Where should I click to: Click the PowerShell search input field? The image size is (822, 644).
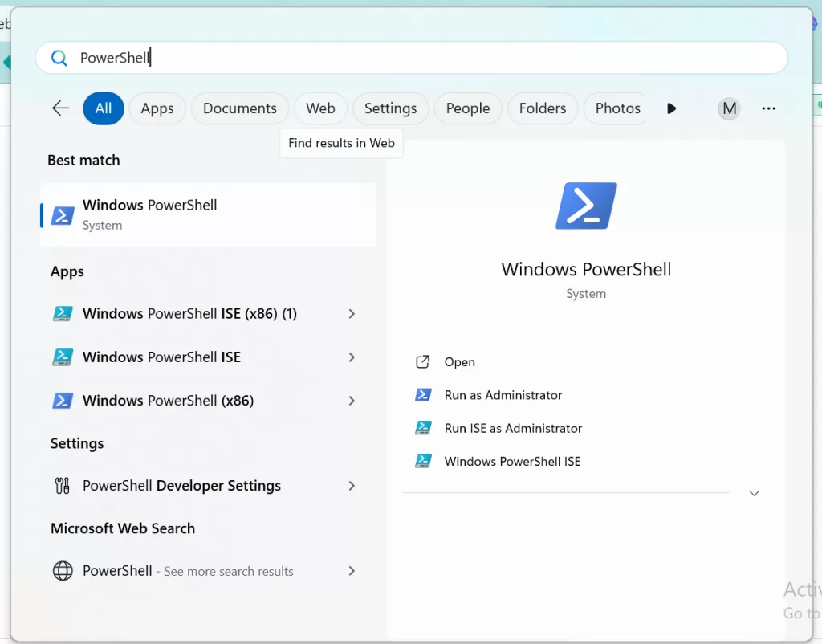coord(412,58)
